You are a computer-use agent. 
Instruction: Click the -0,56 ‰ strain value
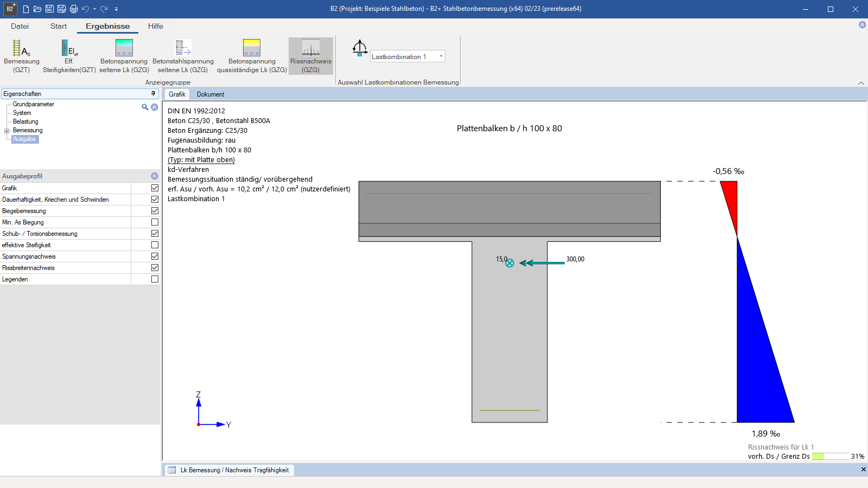pyautogui.click(x=729, y=171)
